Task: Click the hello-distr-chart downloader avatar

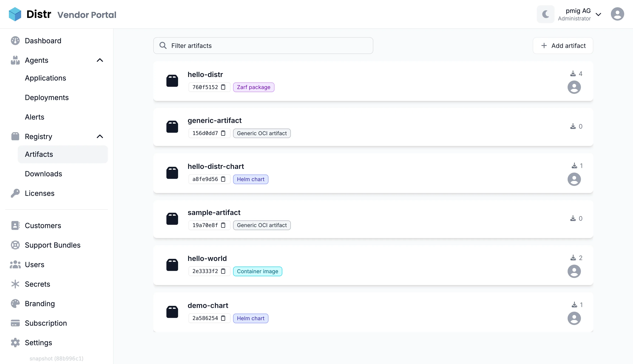Action: point(574,179)
